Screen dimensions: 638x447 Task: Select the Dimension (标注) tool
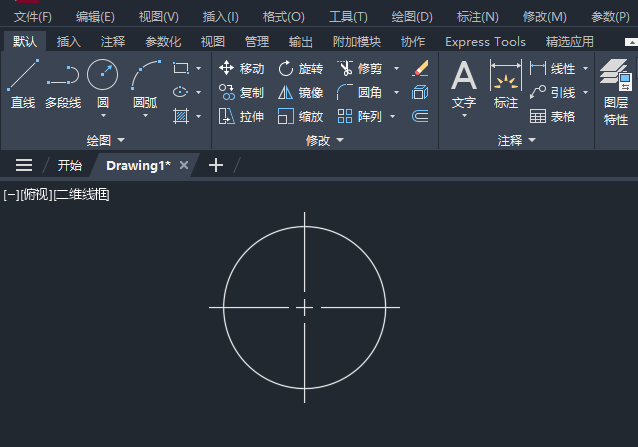506,84
